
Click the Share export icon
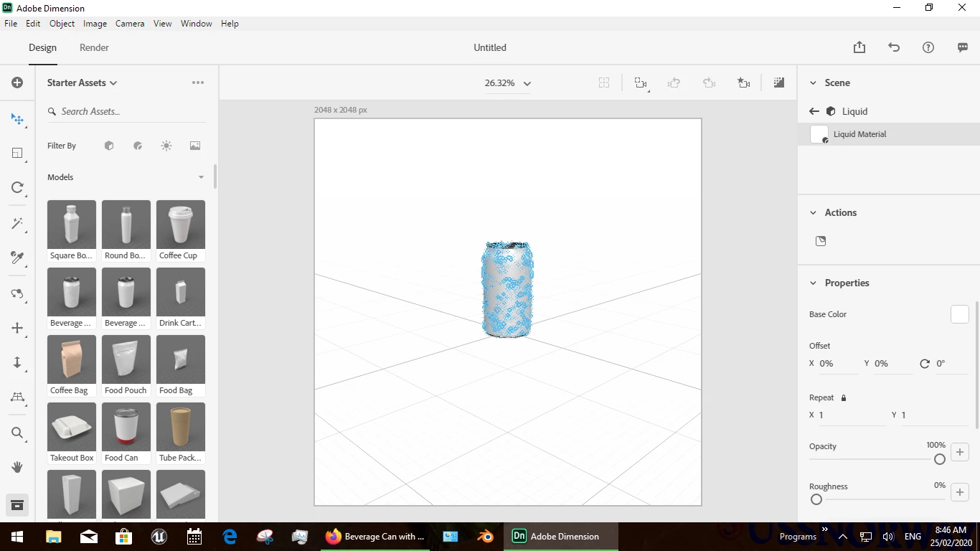coord(859,47)
